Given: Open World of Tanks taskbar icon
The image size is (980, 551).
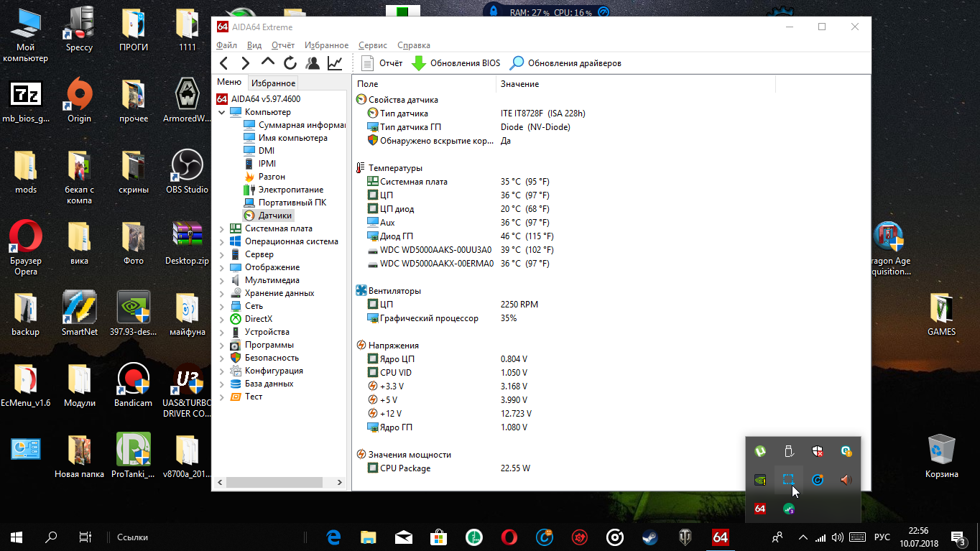Looking at the screenshot, I should pyautogui.click(x=685, y=537).
